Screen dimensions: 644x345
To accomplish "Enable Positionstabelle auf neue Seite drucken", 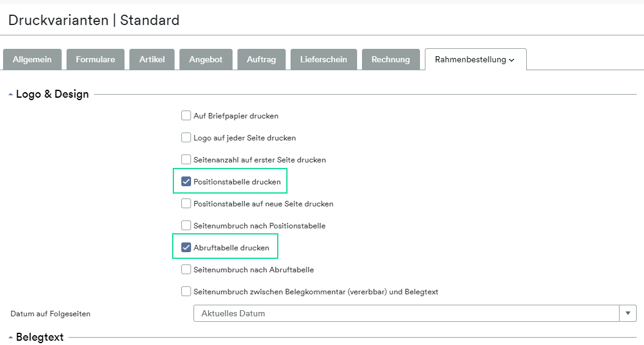I will click(186, 203).
